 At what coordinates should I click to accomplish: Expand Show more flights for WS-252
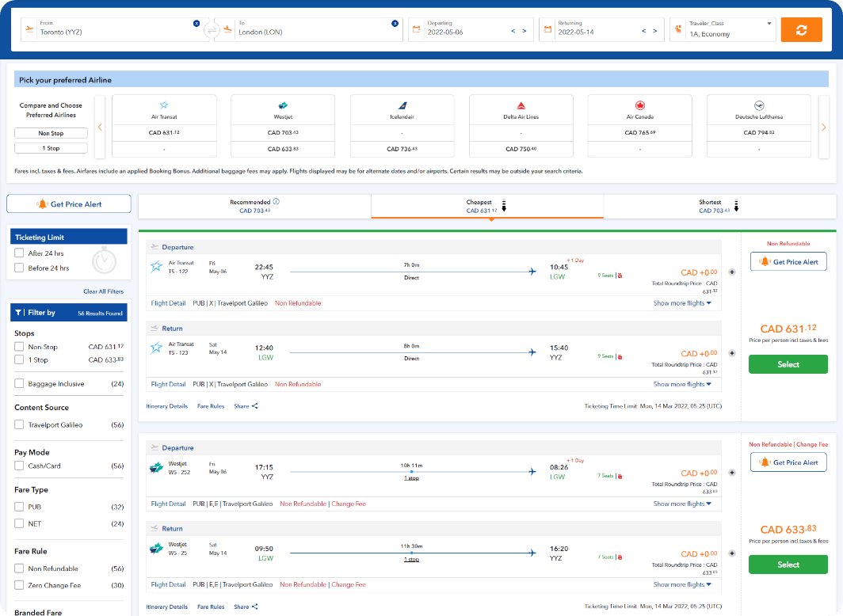point(682,504)
